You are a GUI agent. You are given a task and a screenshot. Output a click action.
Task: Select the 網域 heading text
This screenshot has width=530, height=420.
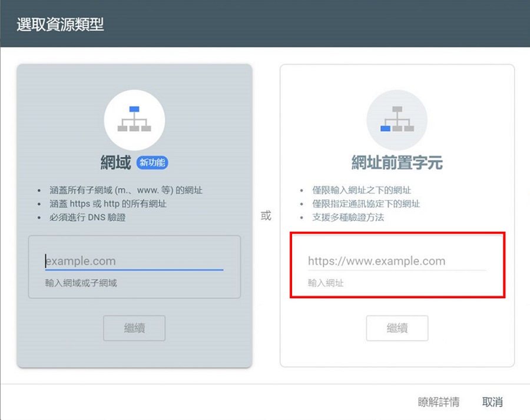coord(115,163)
